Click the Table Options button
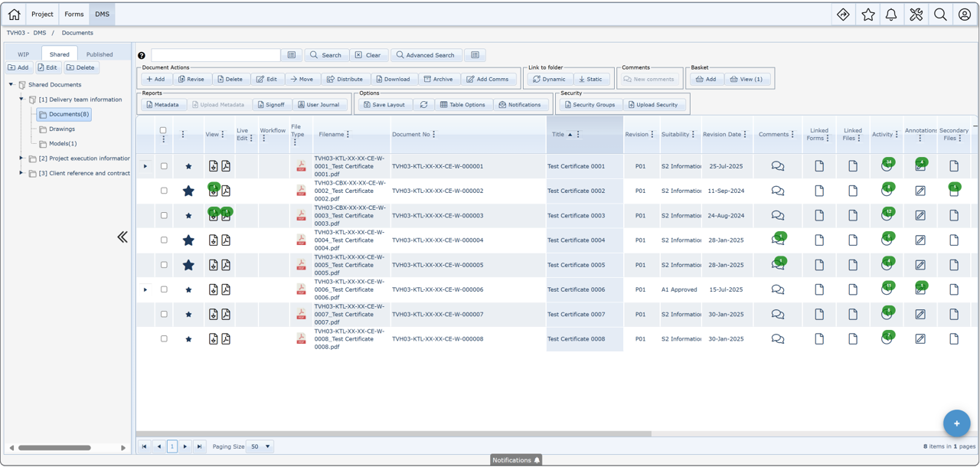The height and width of the screenshot is (467, 980). pyautogui.click(x=462, y=105)
